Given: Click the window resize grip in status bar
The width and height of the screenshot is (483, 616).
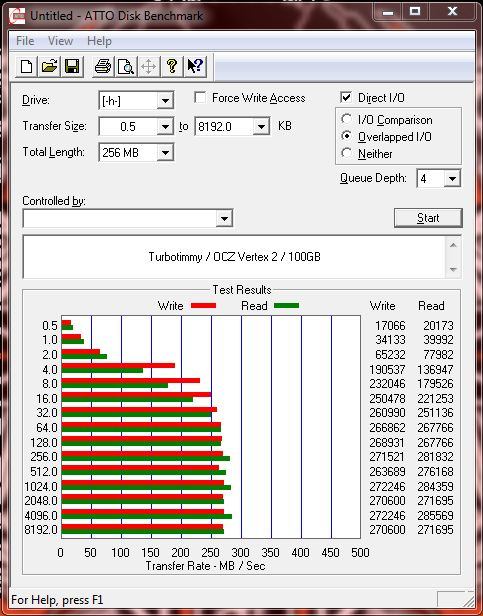Looking at the screenshot, I should coord(468,599).
